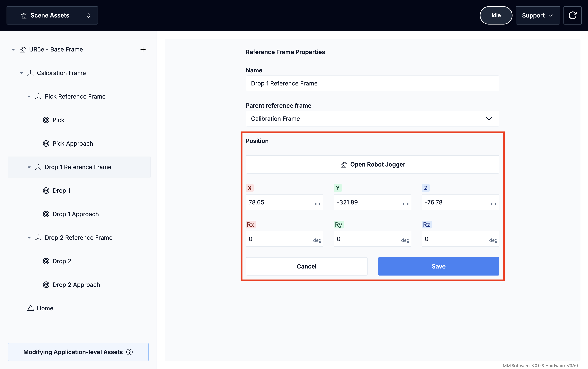Click the Drop 2 Reference Frame axis icon

[x=38, y=238]
